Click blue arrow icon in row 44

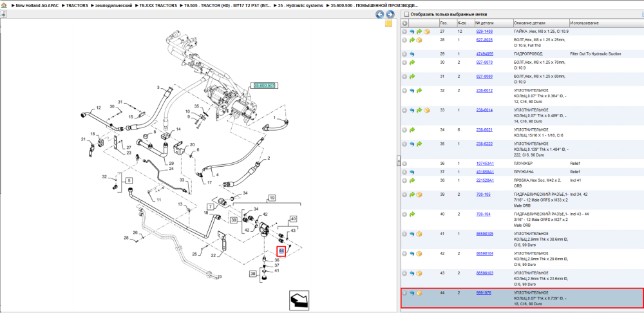412,293
